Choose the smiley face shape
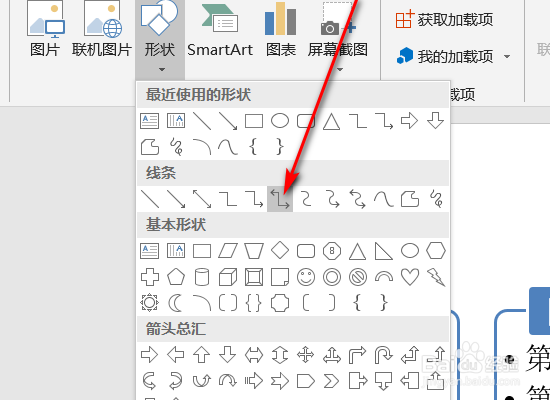This screenshot has height=400, width=550. click(x=306, y=277)
